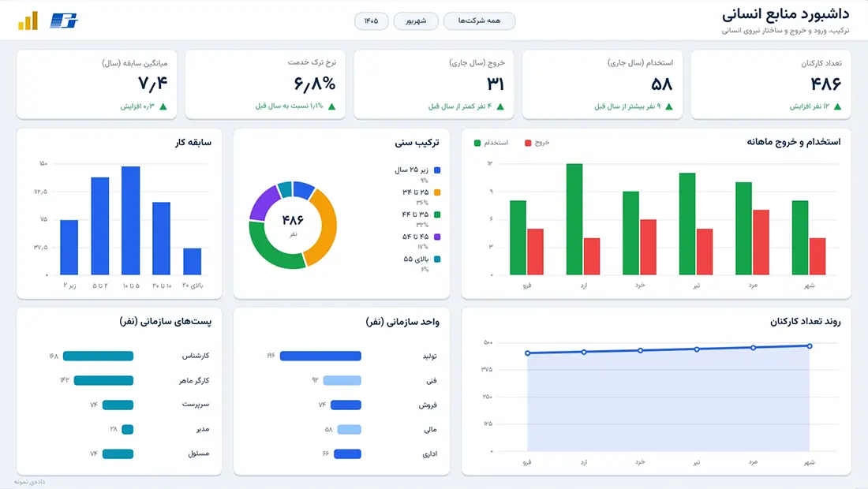Click the ۵۸ hiring value

click(662, 84)
